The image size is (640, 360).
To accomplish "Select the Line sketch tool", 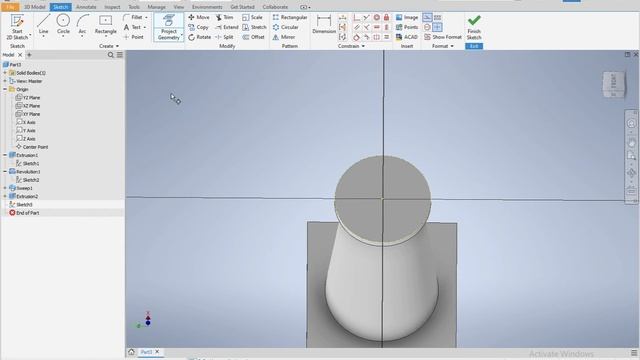I will coord(43,24).
